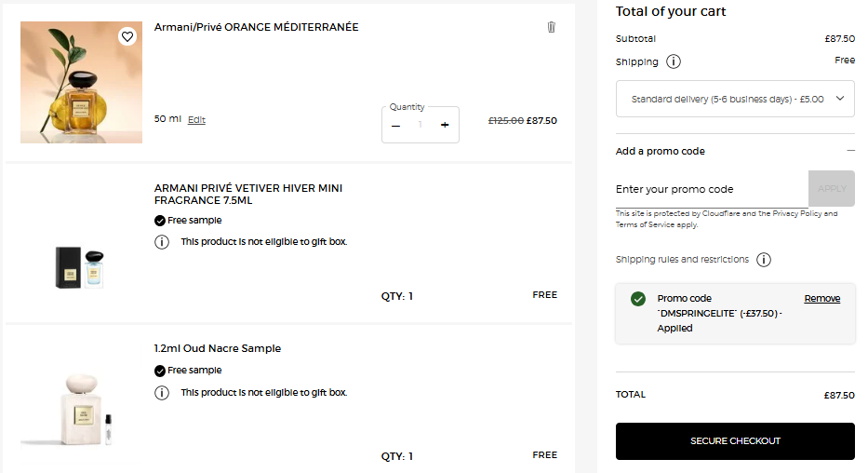Click 'QTY: 1' on Oud Nacre row
868x473 pixels.
click(397, 457)
